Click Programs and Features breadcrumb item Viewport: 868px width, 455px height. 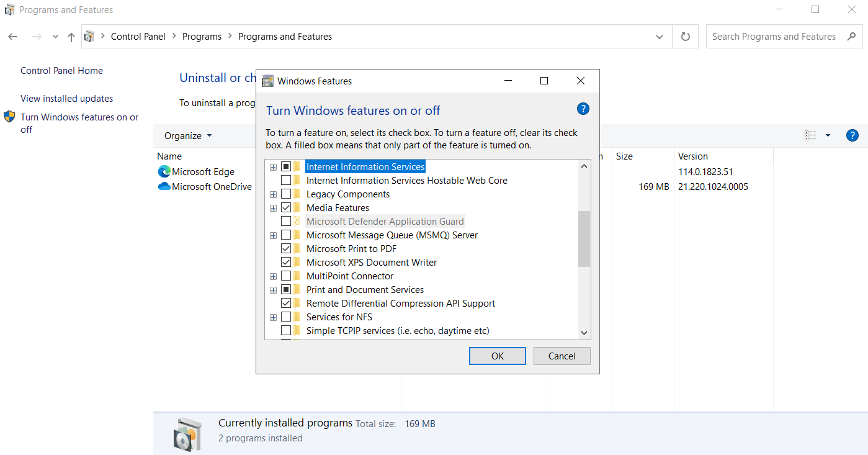coord(285,37)
